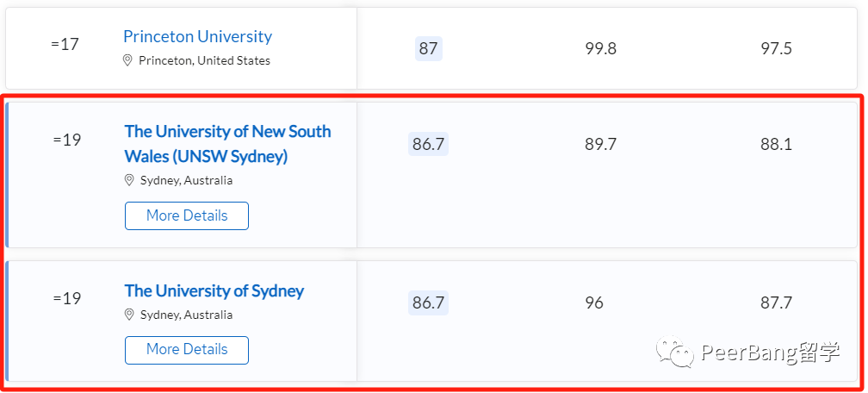The height and width of the screenshot is (393, 868).
Task: Click the =17 rank of Princeton
Action: (x=65, y=44)
